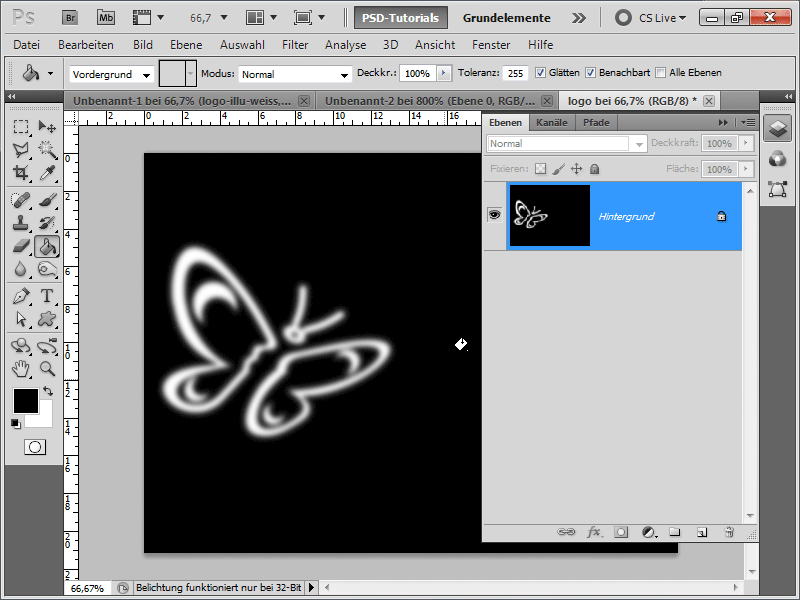Select the Zoom tool
This screenshot has width=800, height=600.
pos(47,368)
